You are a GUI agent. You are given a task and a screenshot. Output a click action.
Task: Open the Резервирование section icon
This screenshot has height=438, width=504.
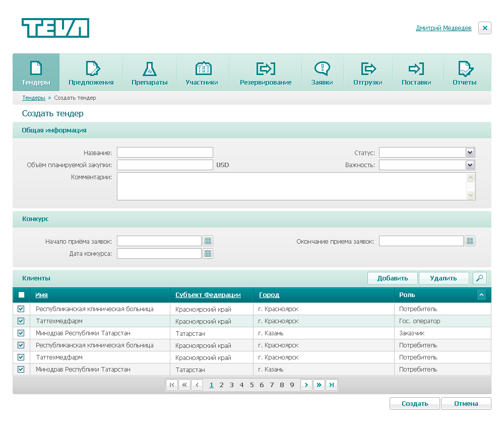[266, 68]
